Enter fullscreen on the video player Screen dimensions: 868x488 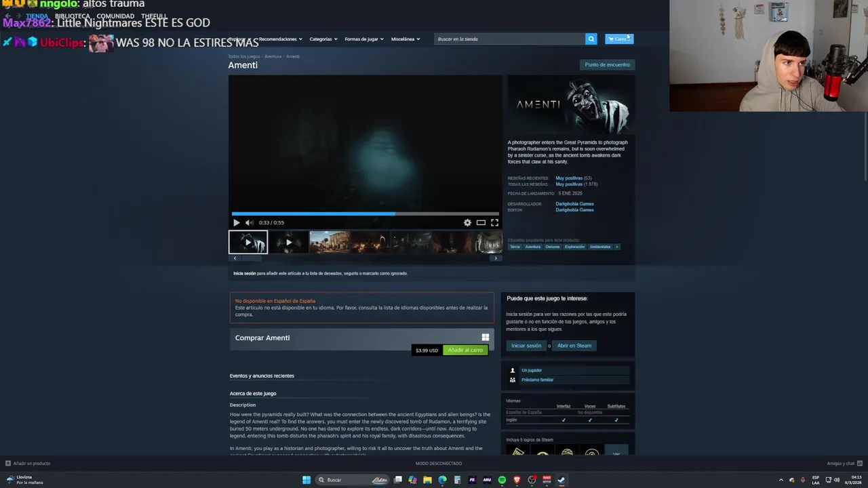click(494, 222)
